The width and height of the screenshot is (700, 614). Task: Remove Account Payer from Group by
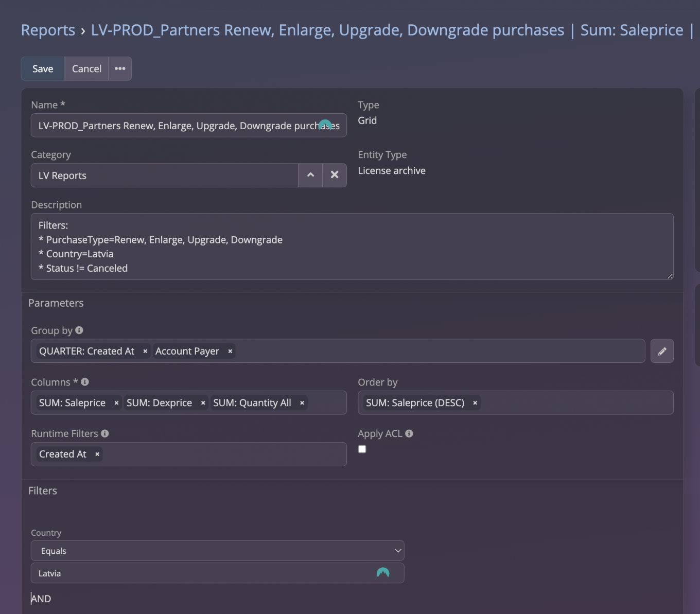pos(230,352)
